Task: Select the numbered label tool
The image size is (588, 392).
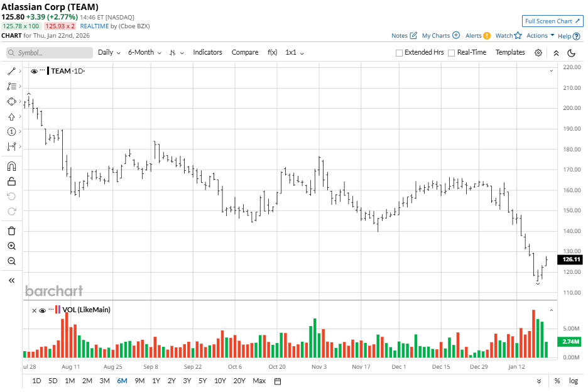Action: click(x=11, y=132)
